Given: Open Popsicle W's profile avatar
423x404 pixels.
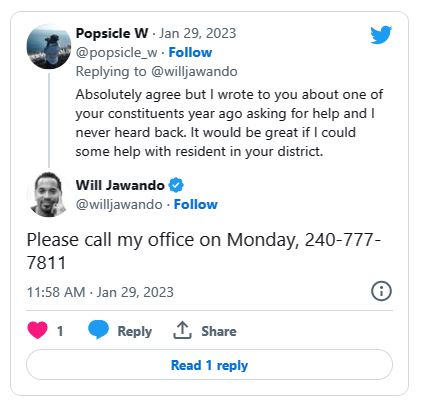Looking at the screenshot, I should coord(49,46).
